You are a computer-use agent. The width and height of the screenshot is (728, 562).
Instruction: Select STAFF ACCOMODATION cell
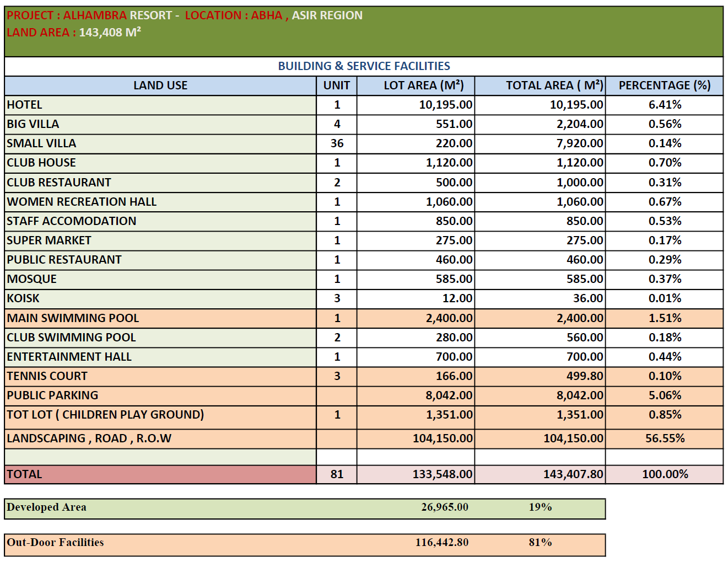point(160,221)
